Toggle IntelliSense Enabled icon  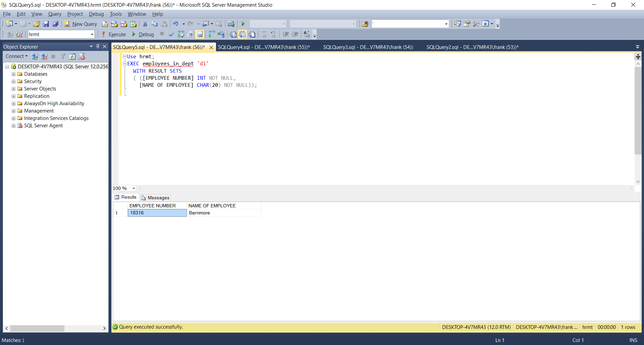pyautogui.click(x=200, y=34)
